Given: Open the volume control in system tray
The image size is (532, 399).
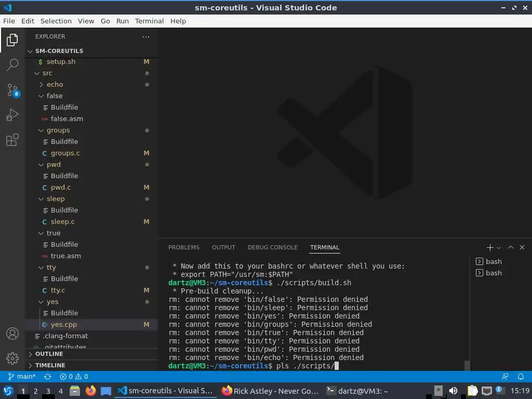Looking at the screenshot, I should [453, 391].
